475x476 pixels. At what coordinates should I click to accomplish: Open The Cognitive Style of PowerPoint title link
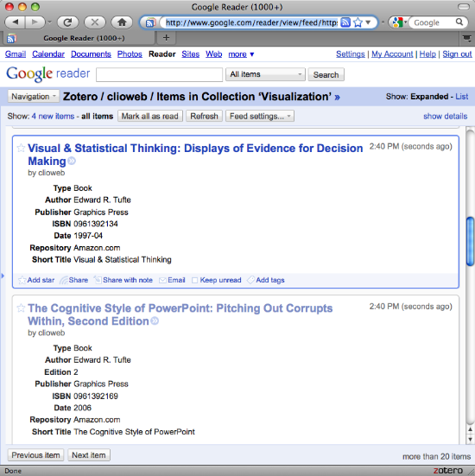[180, 314]
